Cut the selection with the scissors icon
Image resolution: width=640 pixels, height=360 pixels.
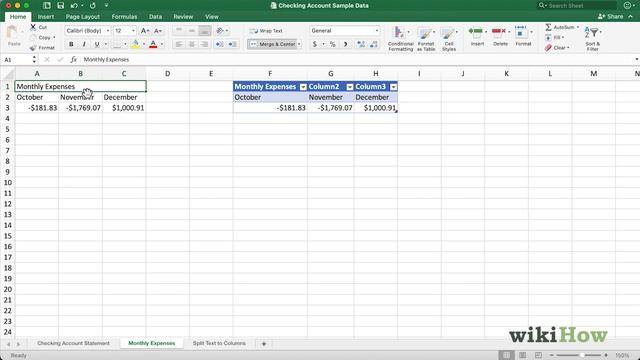coord(33,27)
